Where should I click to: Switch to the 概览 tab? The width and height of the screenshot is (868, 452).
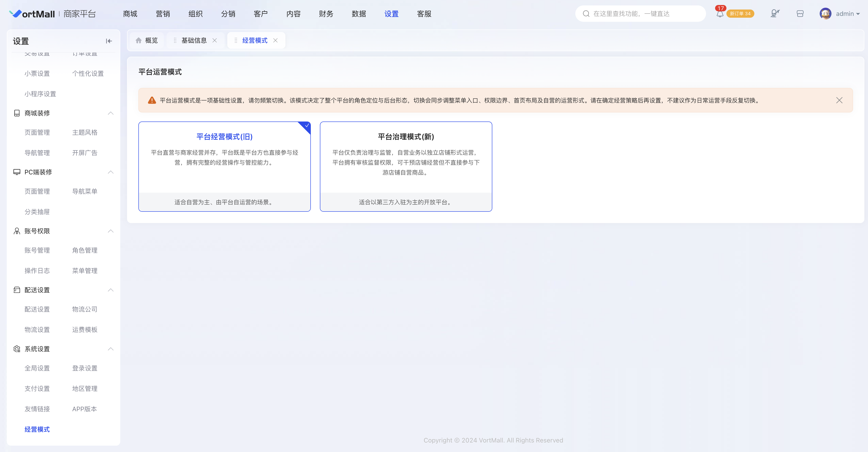click(147, 40)
